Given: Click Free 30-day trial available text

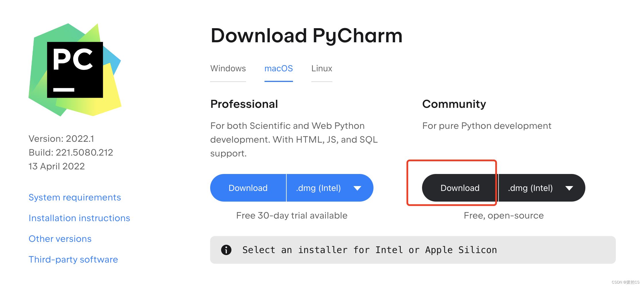Looking at the screenshot, I should [x=292, y=215].
